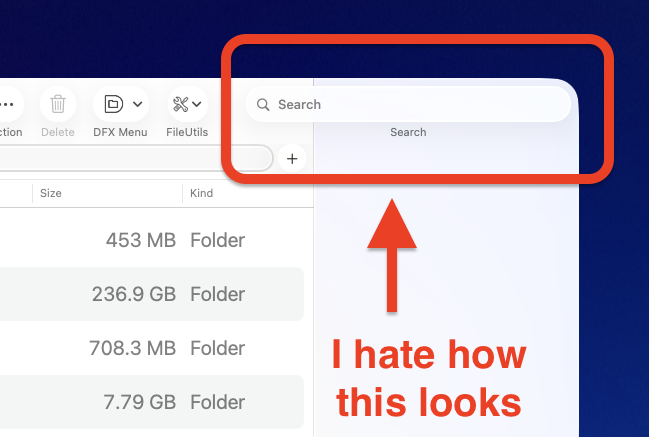The height and width of the screenshot is (437, 649).
Task: Click the Action ellipsis icon
Action: tap(7, 104)
